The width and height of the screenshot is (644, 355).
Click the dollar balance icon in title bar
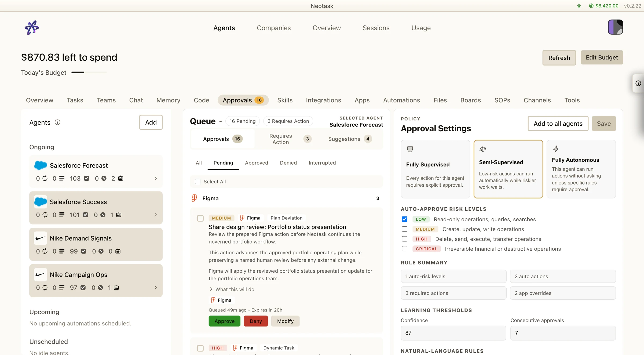click(x=591, y=6)
